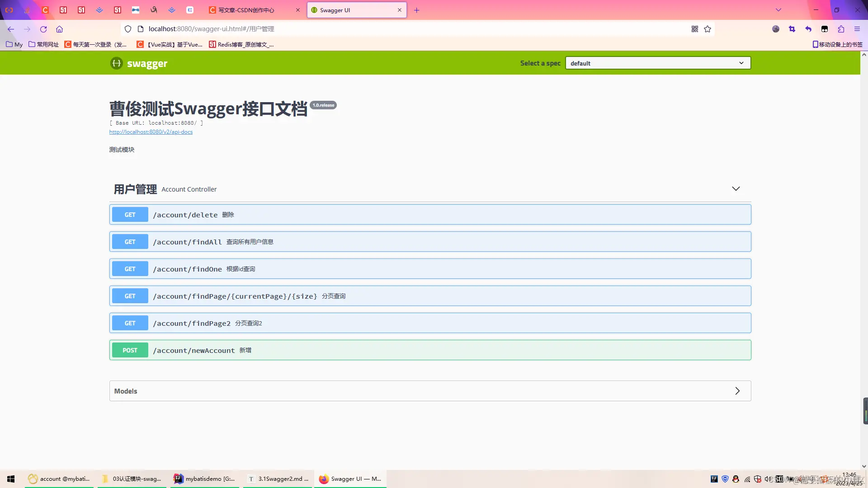Image resolution: width=868 pixels, height=488 pixels.
Task: Bookmark this page with the star icon
Action: 708,29
